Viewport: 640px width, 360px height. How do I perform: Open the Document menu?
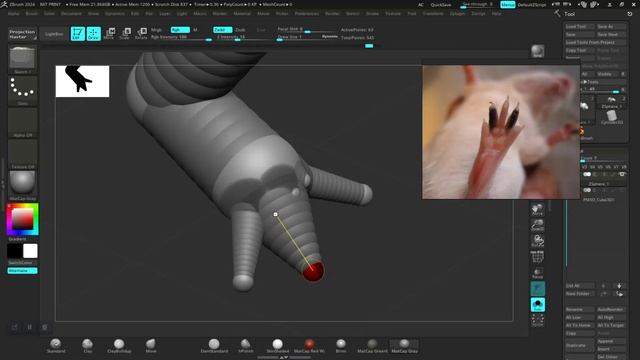[x=71, y=13]
